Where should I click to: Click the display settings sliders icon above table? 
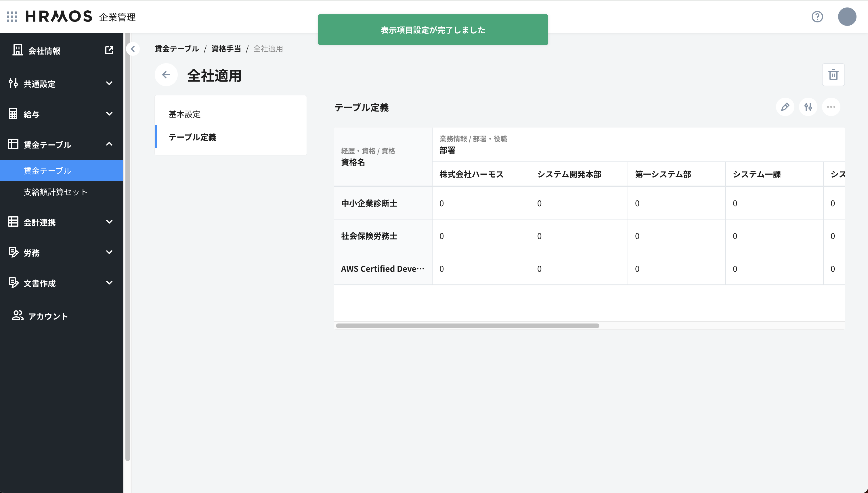tap(808, 107)
